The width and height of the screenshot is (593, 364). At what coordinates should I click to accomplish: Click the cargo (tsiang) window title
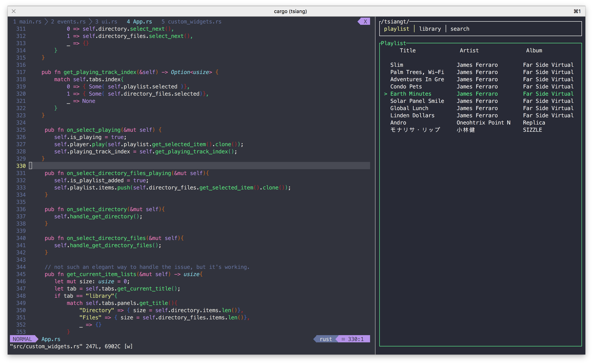(x=290, y=11)
